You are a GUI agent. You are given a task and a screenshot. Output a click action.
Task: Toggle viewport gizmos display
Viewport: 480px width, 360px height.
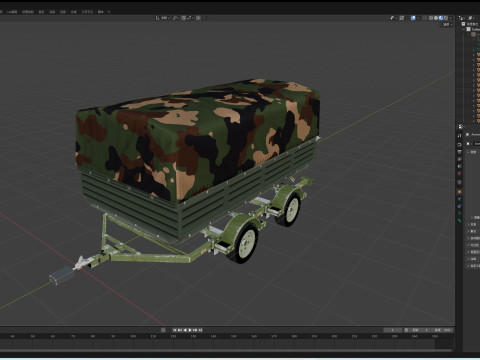coord(402,18)
